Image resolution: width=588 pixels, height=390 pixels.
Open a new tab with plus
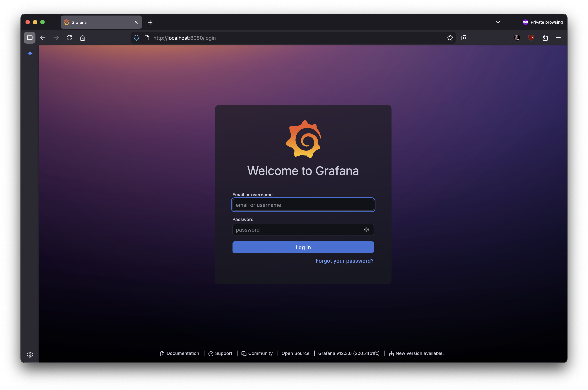tap(150, 22)
